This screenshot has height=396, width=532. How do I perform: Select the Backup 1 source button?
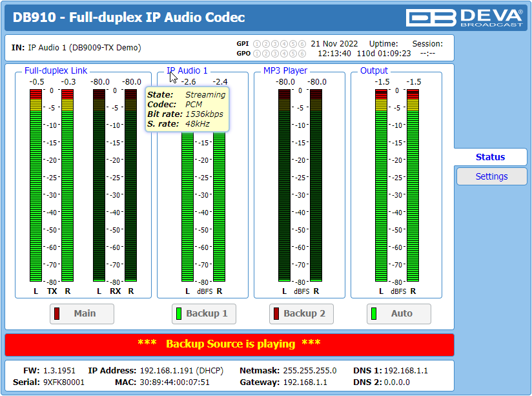pos(204,314)
